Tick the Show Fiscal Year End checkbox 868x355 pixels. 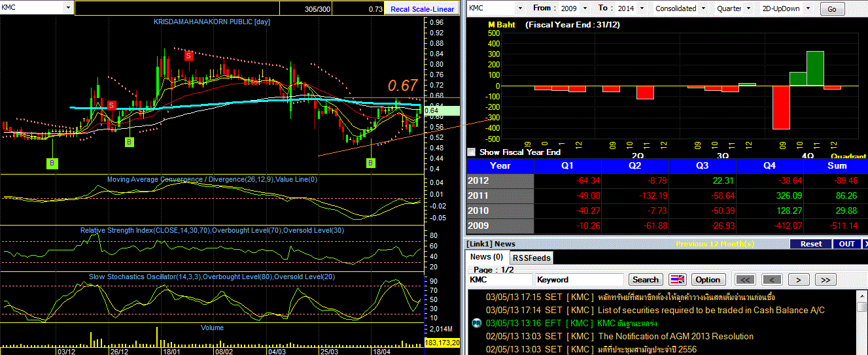pos(471,152)
